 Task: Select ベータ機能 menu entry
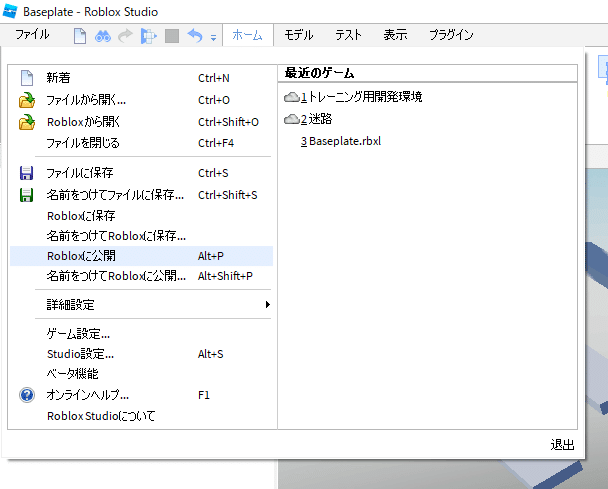tap(142, 374)
